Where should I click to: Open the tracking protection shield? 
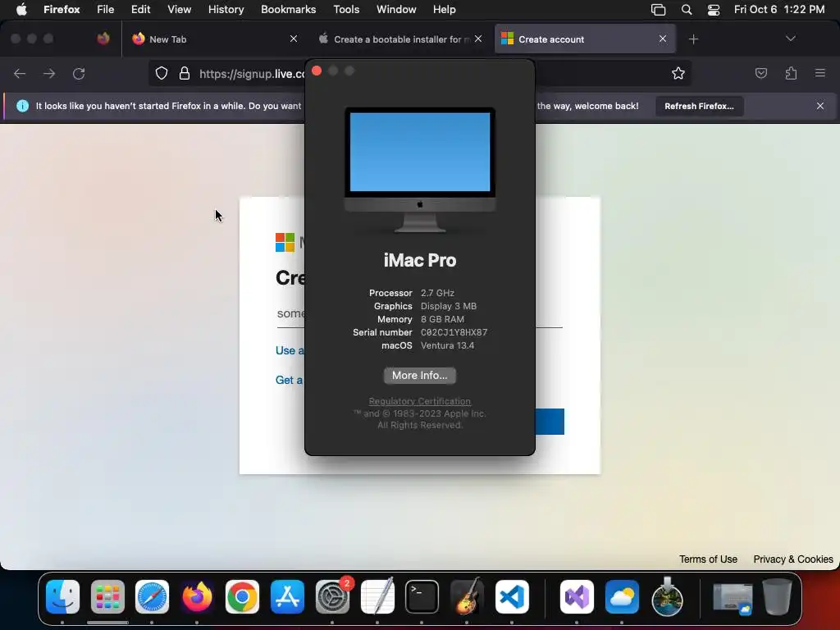(x=162, y=73)
